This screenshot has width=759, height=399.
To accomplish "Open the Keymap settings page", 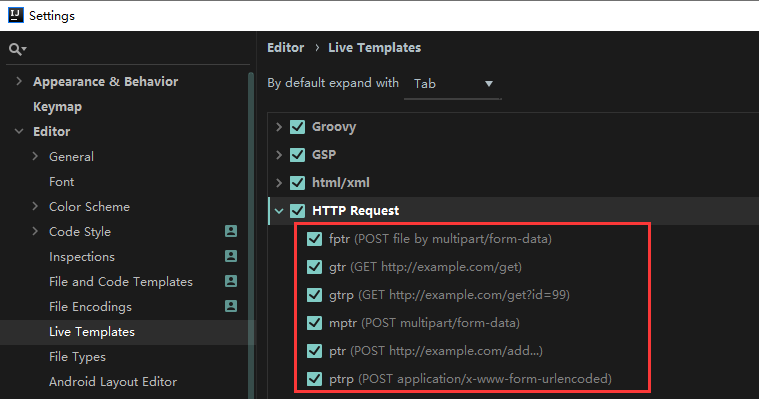I will 57,107.
